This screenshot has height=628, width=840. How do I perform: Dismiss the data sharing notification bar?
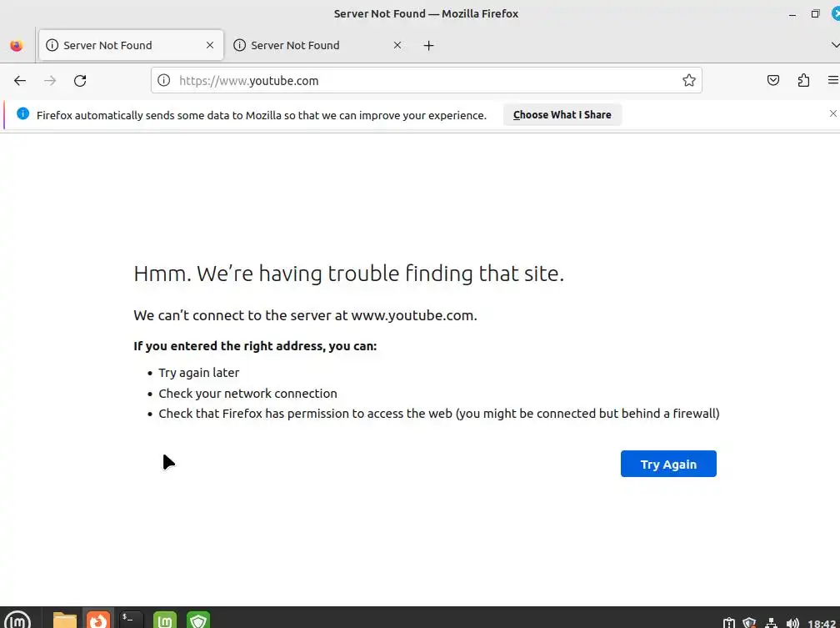(832, 113)
